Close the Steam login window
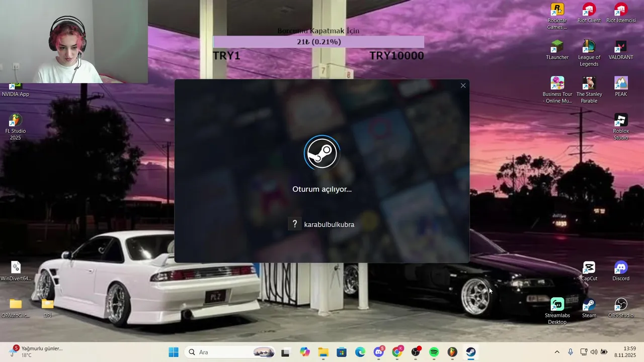Viewport: 644px width, 362px height. click(463, 85)
